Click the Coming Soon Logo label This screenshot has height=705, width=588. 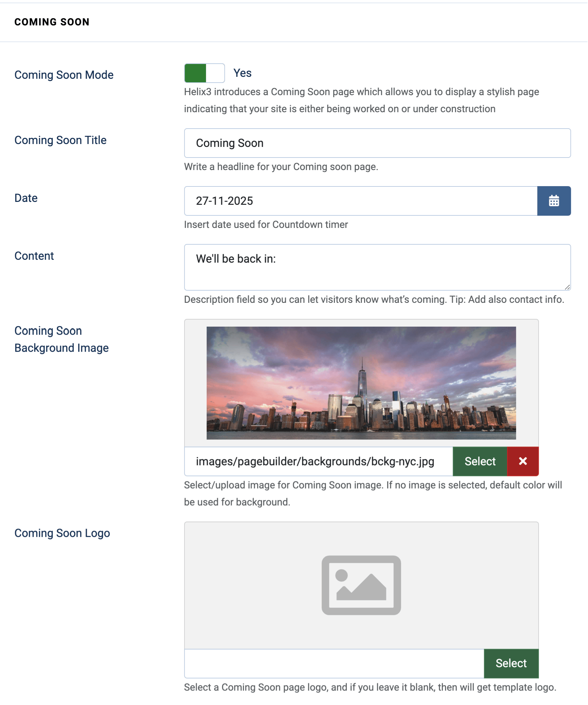click(62, 533)
